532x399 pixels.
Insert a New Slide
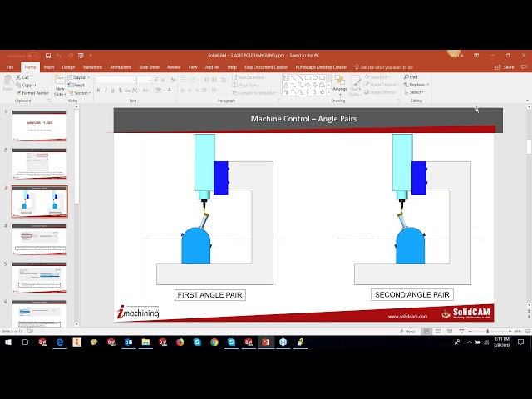60,86
